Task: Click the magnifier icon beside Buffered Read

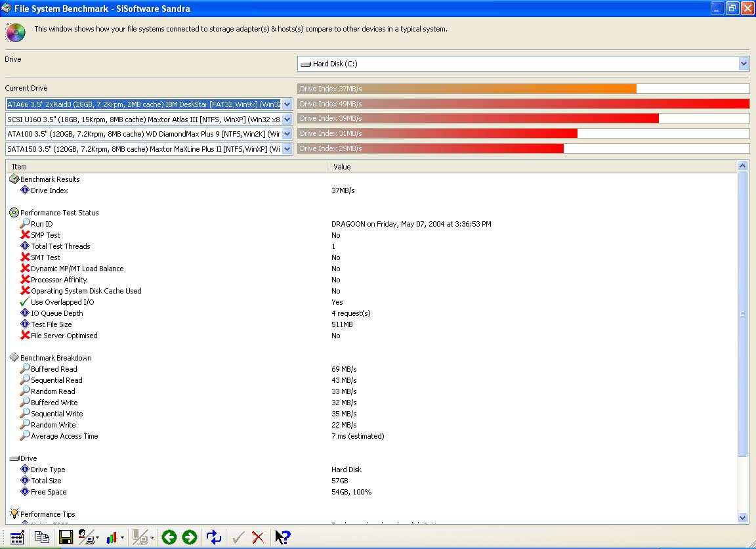Action: [x=24, y=368]
